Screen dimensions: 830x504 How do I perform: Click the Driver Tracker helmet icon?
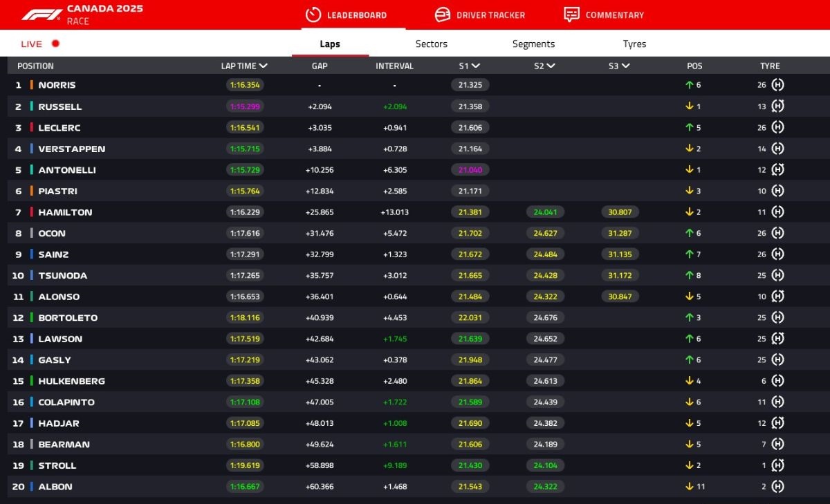[443, 15]
